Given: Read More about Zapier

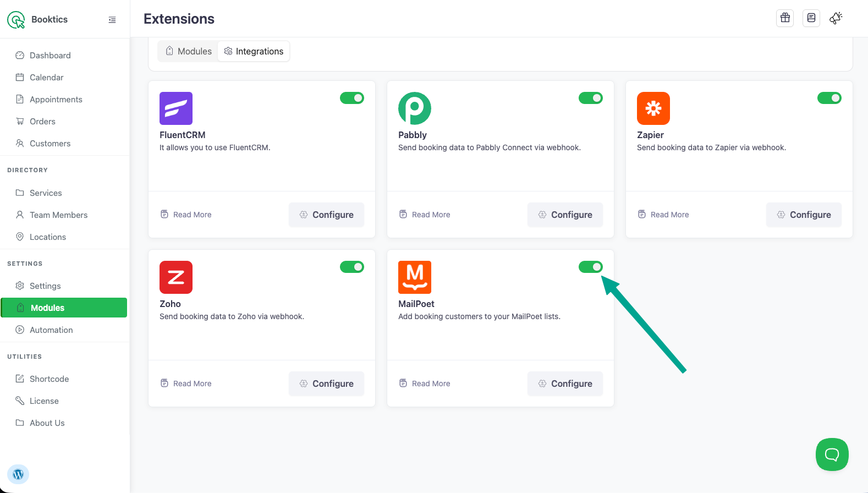Looking at the screenshot, I should [x=663, y=215].
